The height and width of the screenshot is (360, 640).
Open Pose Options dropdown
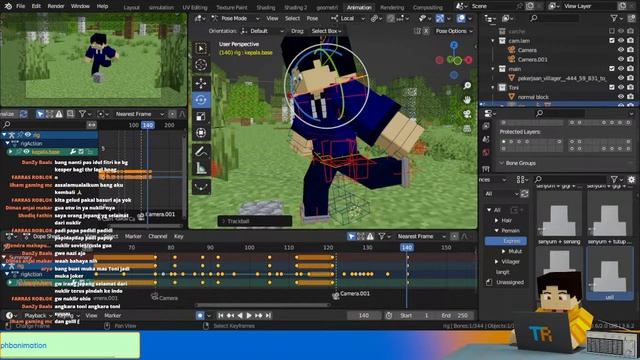coord(454,31)
